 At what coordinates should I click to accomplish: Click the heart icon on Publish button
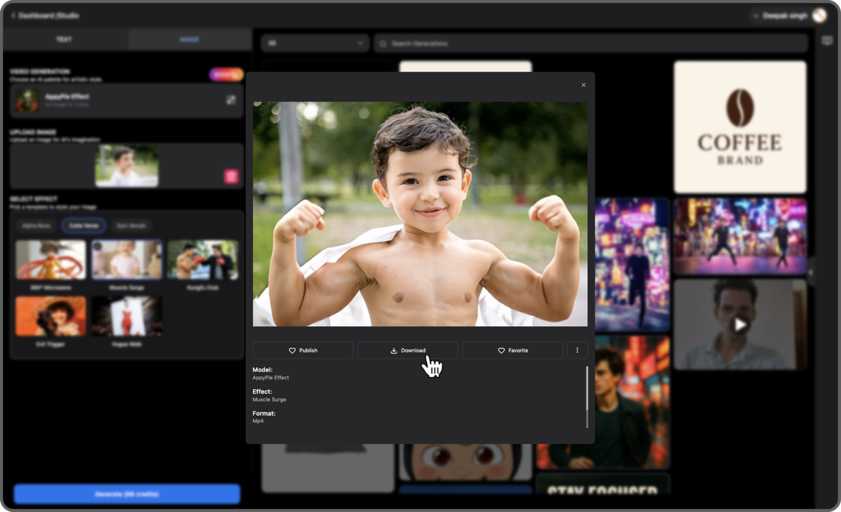tap(292, 351)
